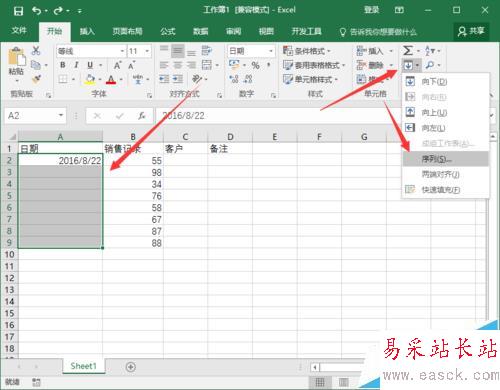Toggle italic formatting
The image size is (500, 390).
76,65
